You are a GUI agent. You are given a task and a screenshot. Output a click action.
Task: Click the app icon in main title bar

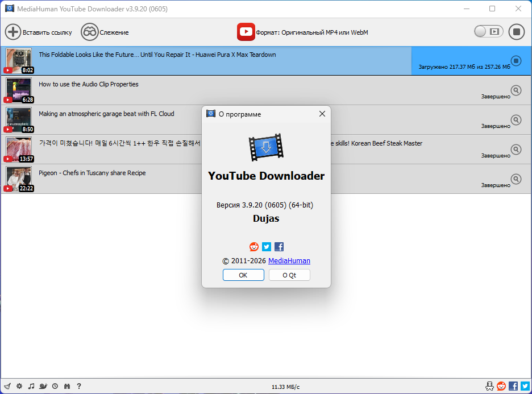point(10,9)
